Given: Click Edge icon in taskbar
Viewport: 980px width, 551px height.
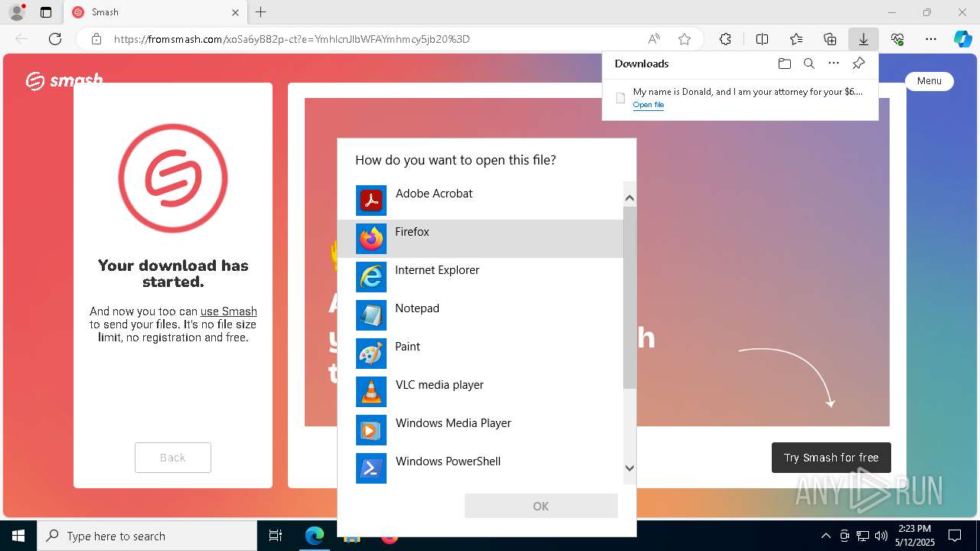Looking at the screenshot, I should click(x=315, y=536).
